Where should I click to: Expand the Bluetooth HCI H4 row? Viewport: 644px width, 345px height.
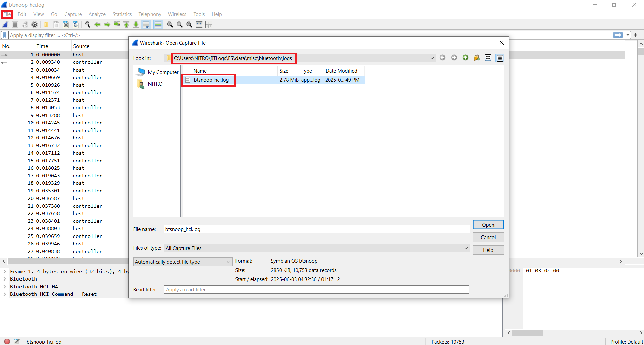(5, 287)
